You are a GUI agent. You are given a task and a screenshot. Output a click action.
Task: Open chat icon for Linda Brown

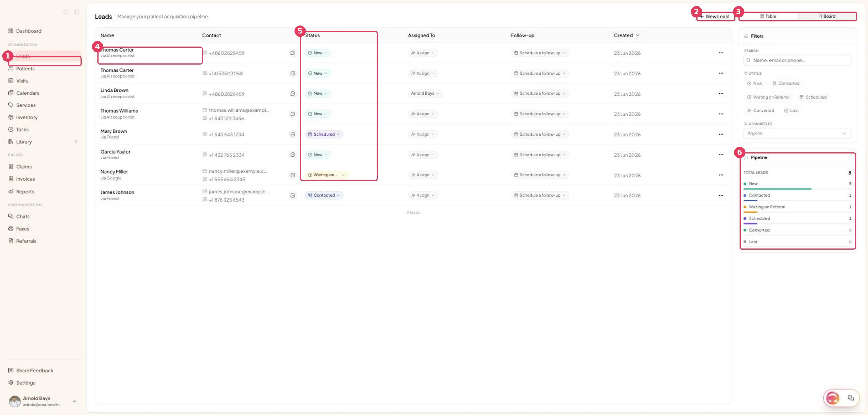(x=293, y=93)
